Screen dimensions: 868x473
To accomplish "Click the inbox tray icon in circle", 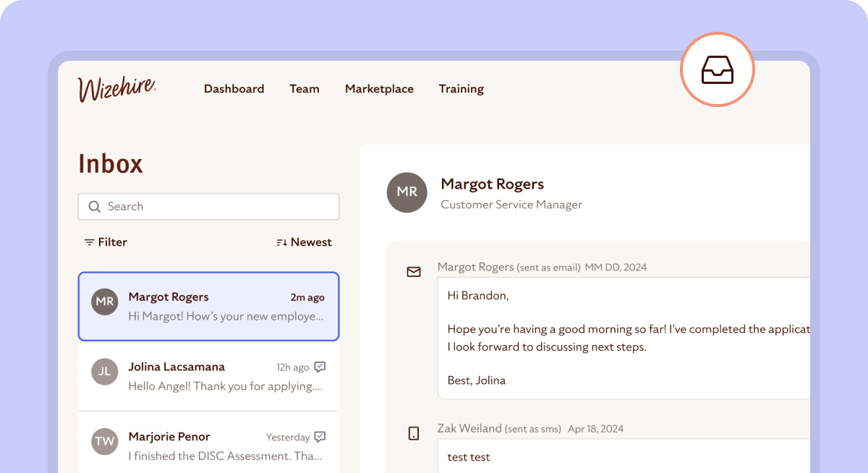I will point(717,70).
